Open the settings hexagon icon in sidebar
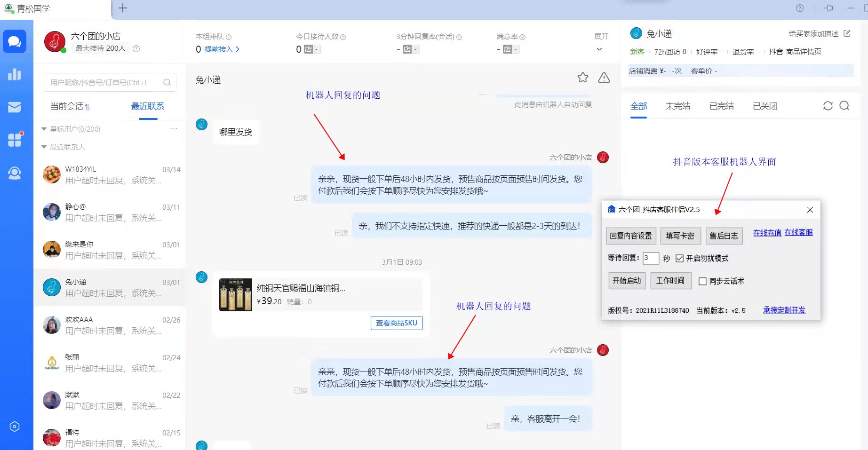The image size is (868, 450). (x=15, y=426)
